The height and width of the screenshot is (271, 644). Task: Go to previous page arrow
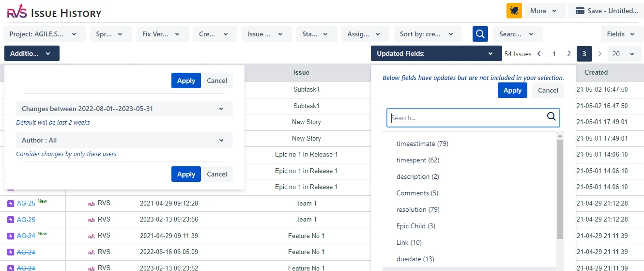[x=539, y=54]
